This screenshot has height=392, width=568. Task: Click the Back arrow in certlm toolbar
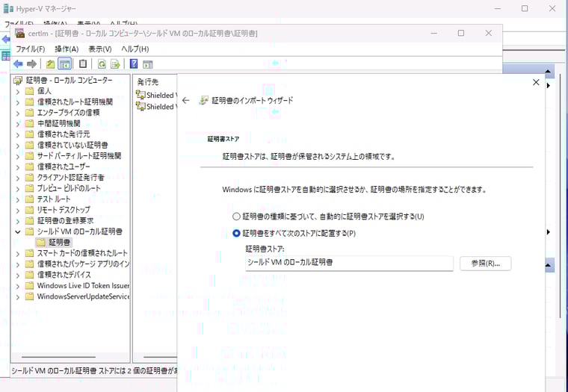pos(18,64)
